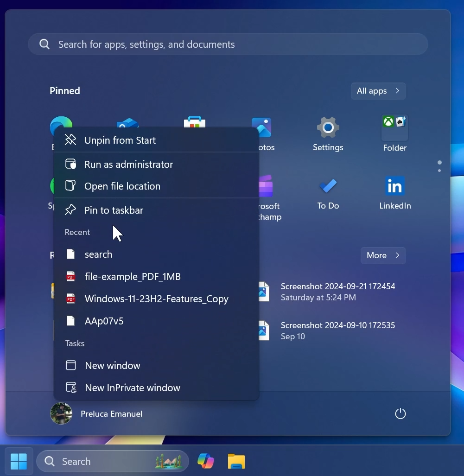Click the All apps chevron arrow
This screenshot has width=464, height=476.
(398, 91)
